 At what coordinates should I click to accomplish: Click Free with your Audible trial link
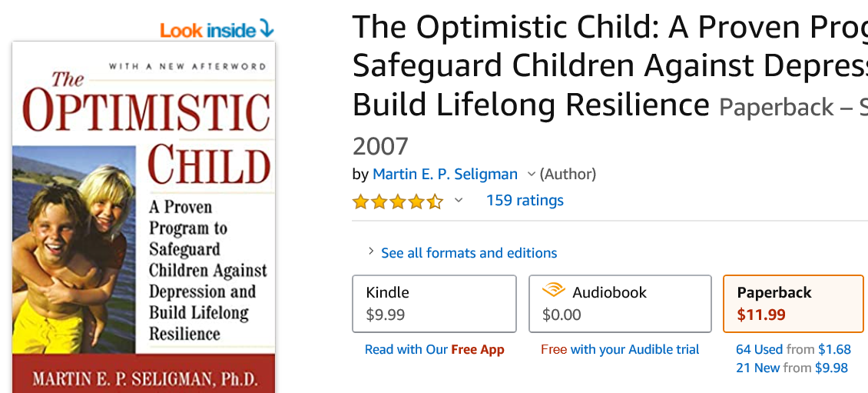(x=620, y=350)
